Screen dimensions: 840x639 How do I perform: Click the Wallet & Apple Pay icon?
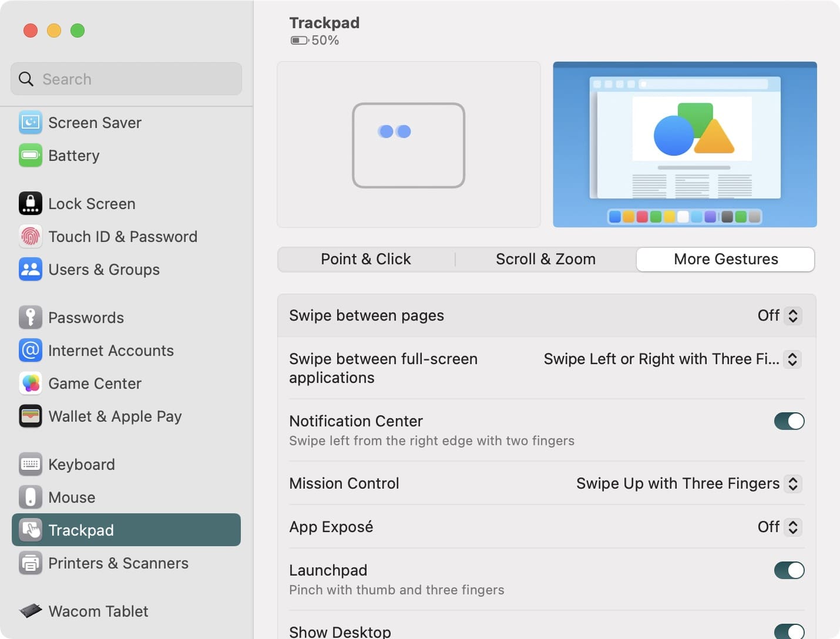[31, 416]
